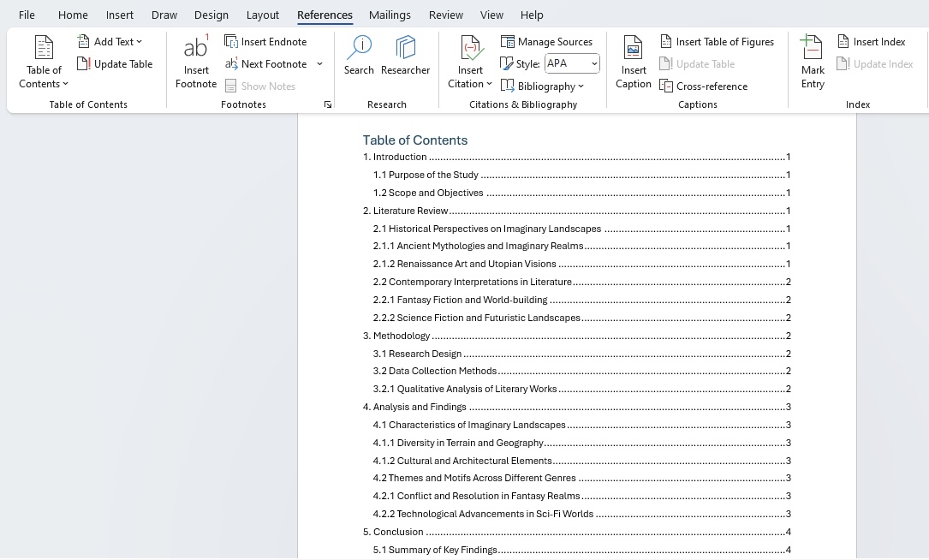This screenshot has height=560, width=929.
Task: Expand the Next Footnote dropdown arrow
Action: point(320,64)
